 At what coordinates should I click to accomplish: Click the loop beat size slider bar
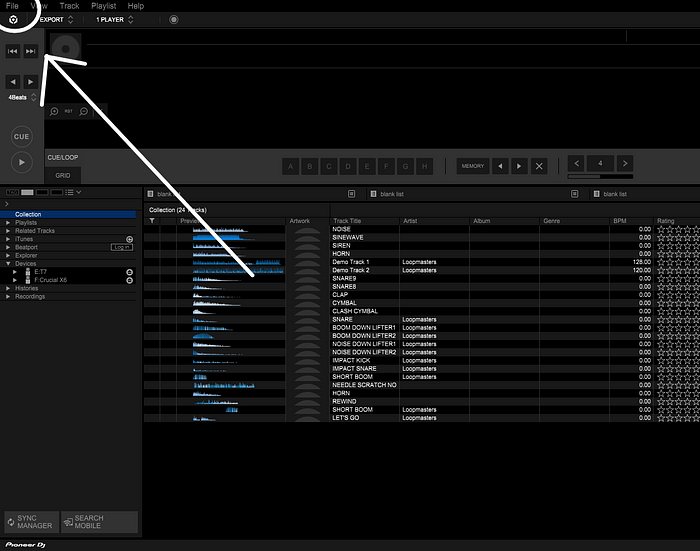(x=600, y=176)
